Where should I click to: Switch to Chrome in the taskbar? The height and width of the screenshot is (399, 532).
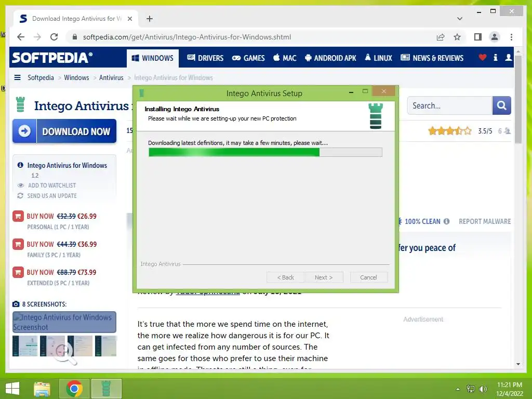pyautogui.click(x=74, y=389)
